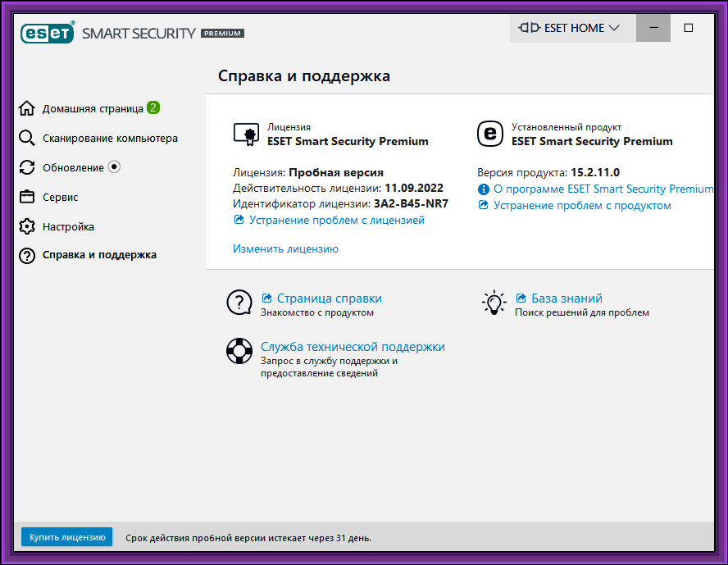Click the installed product ESET 'e' icon

(490, 134)
